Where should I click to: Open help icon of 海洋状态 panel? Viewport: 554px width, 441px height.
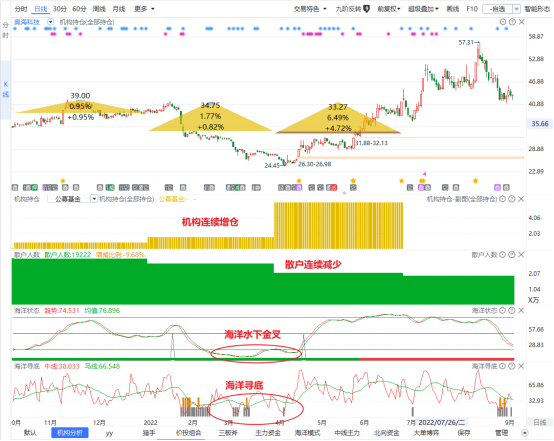(511, 311)
